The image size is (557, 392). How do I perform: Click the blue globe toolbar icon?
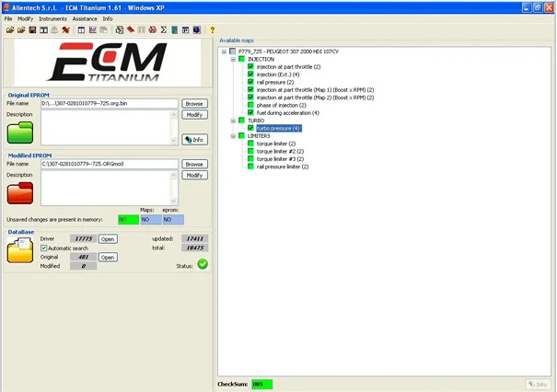tap(197, 30)
